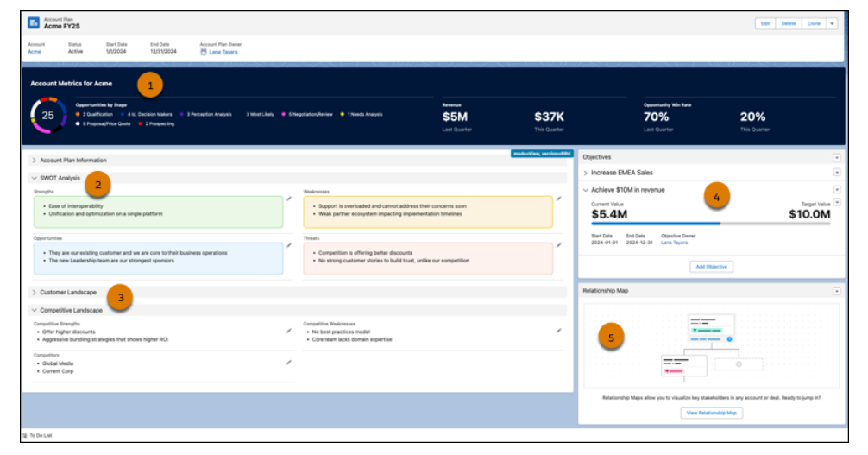Click the pencil edit icon for Weaknesses
Screen dimensions: 868x455
[559, 199]
